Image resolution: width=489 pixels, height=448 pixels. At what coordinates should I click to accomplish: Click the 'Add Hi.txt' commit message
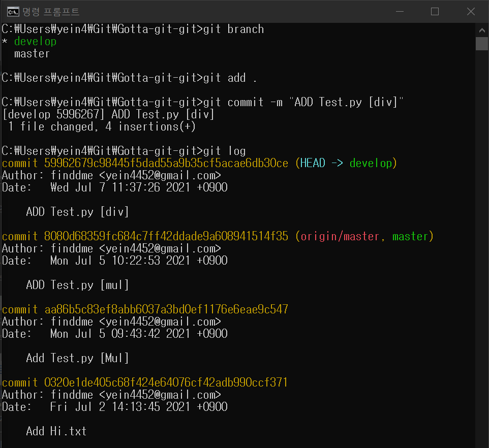pos(56,431)
